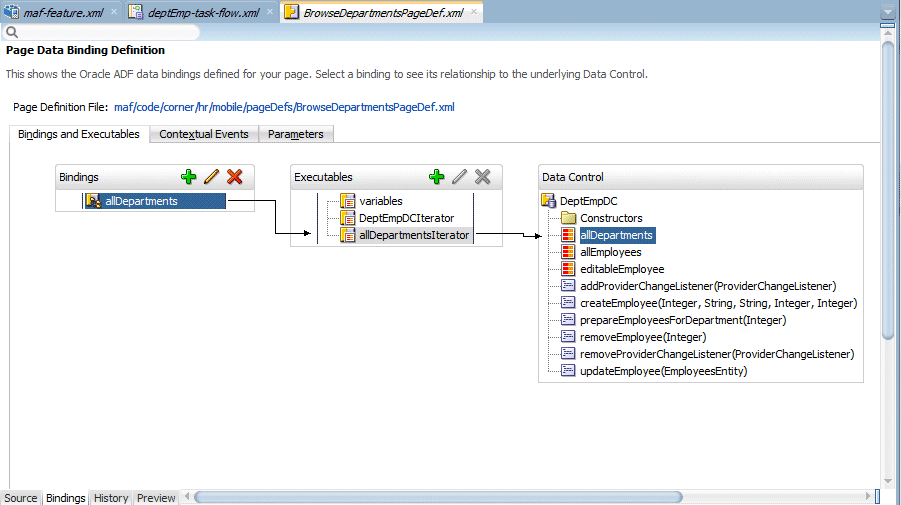Image resolution: width=901 pixels, height=505 pixels.
Task: Click the allDepartmentsIterator icon
Action: (348, 235)
